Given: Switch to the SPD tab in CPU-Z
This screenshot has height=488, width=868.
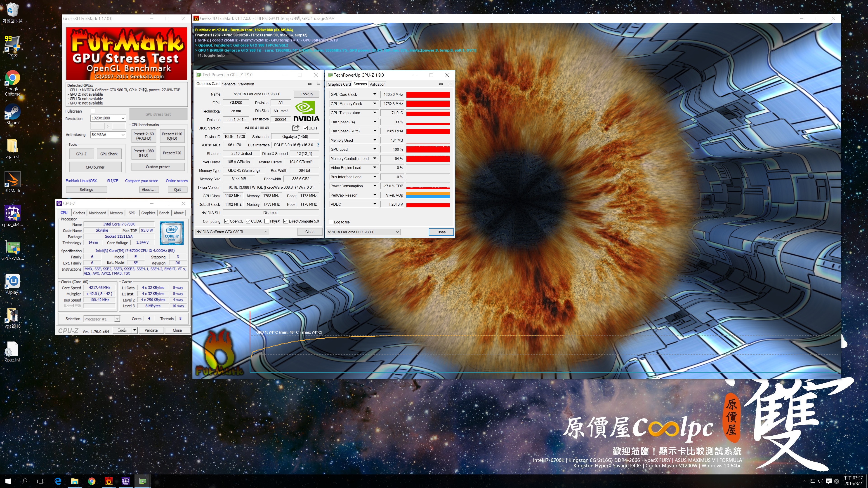Looking at the screenshot, I should click(x=132, y=213).
